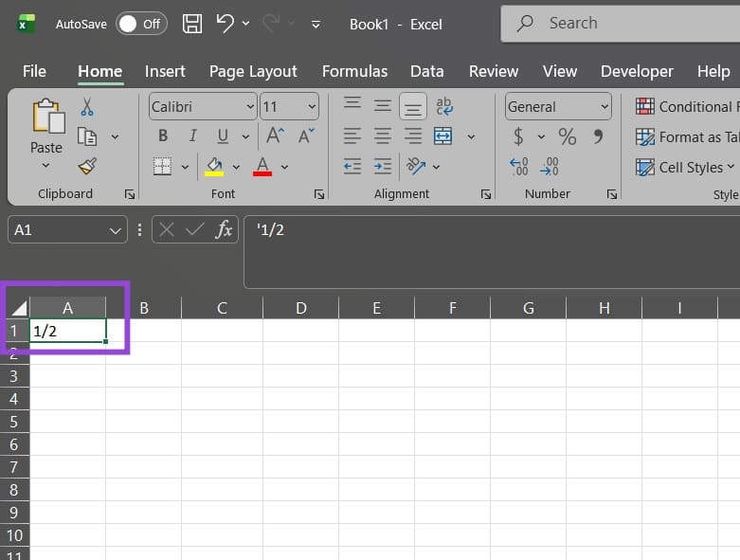The image size is (740, 560).
Task: Click the Save floppy disk icon
Action: 192,24
